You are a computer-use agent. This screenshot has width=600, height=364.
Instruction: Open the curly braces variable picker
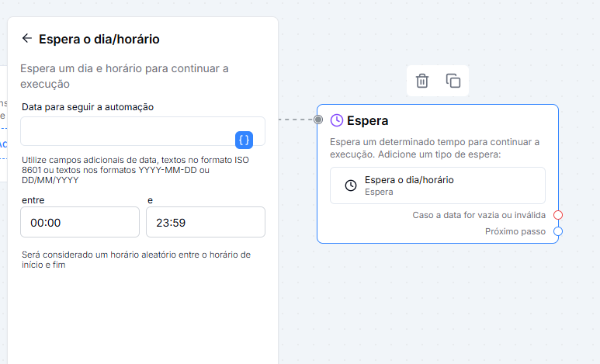(245, 140)
